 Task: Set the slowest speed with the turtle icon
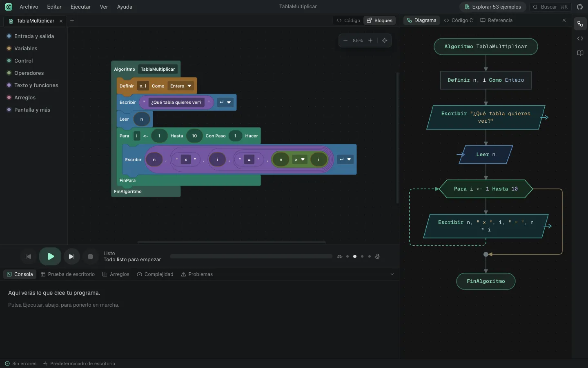point(340,257)
